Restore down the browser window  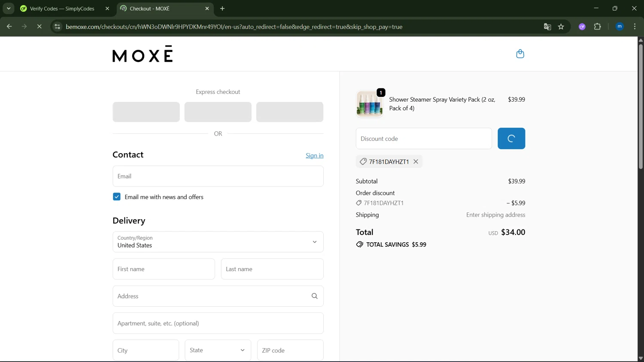pyautogui.click(x=615, y=8)
